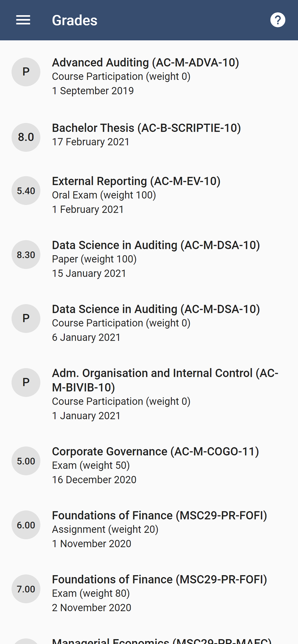
Task: Click the P badge for Advanced Auditing
Action: pos(26,72)
